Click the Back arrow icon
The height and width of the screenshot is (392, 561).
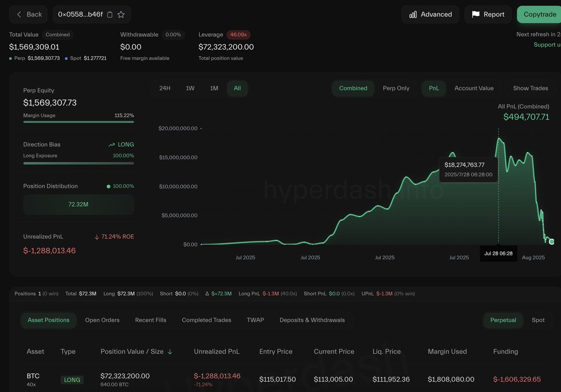pos(19,14)
